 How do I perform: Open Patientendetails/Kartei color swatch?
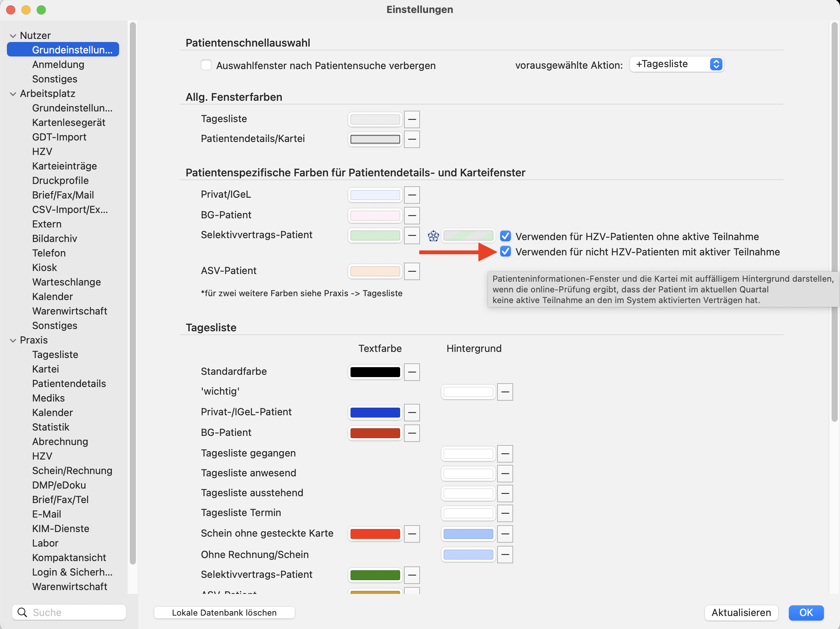(375, 139)
